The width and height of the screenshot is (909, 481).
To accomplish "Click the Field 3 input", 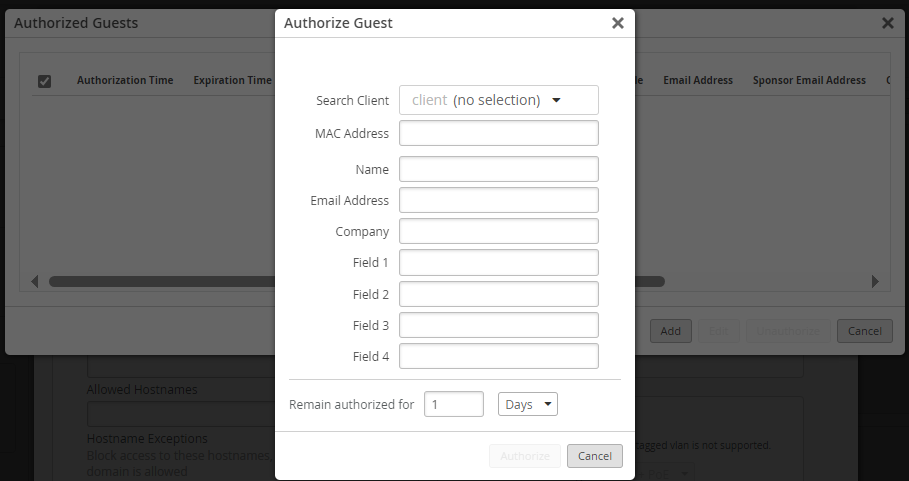I will point(498,325).
